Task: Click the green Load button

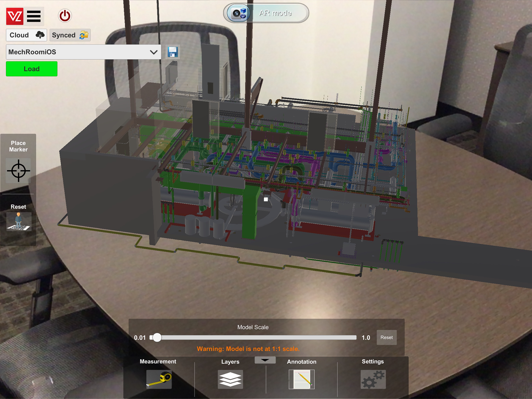Action: (x=32, y=69)
